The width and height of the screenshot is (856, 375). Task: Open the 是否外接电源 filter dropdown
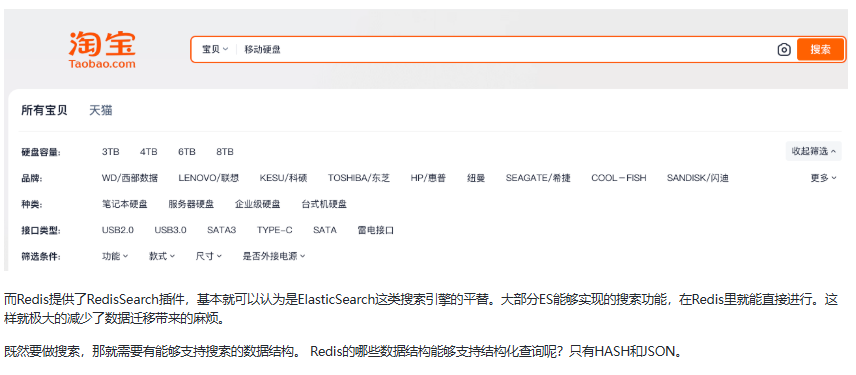tap(274, 256)
